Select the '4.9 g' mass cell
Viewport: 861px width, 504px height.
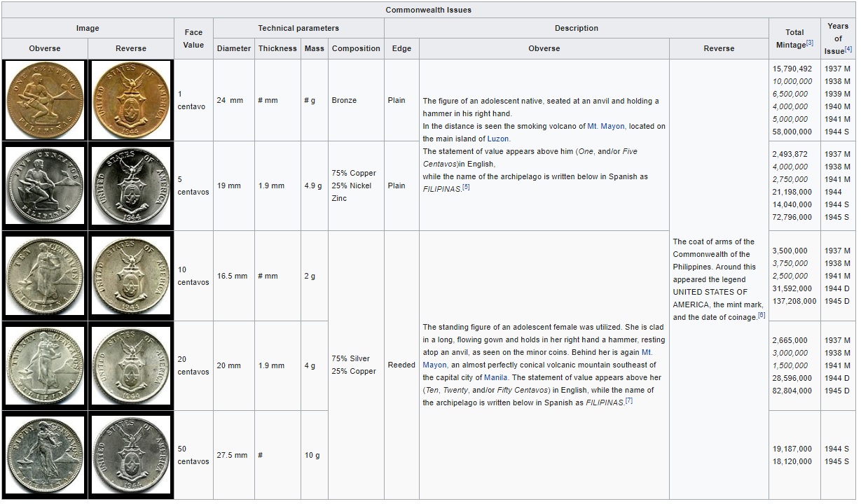pyautogui.click(x=315, y=185)
